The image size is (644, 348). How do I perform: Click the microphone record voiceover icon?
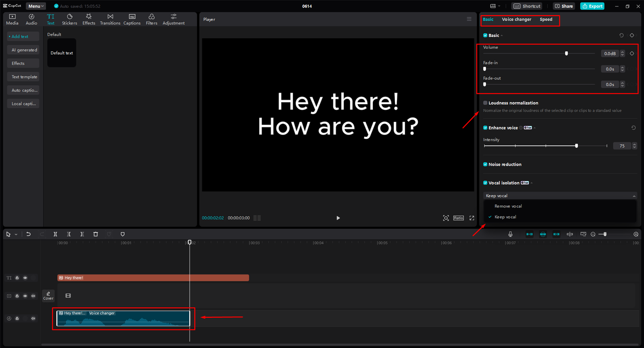pyautogui.click(x=510, y=234)
